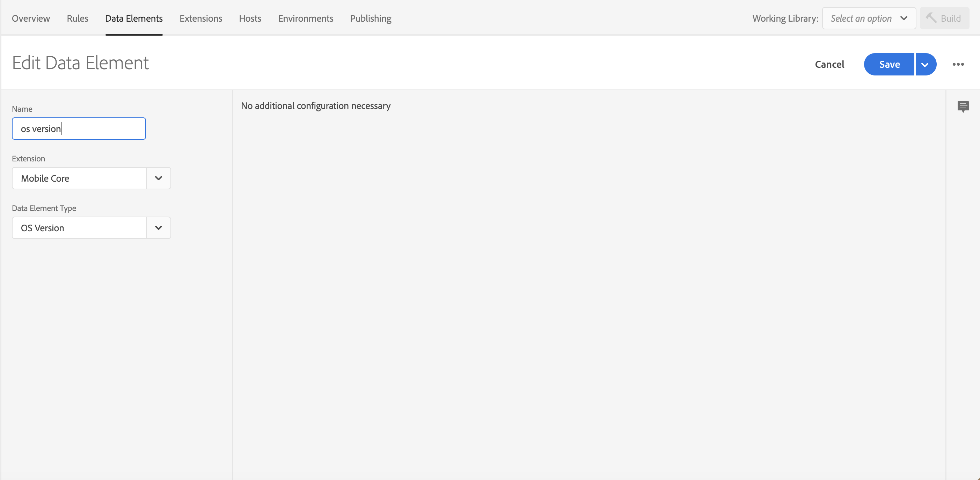980x480 pixels.
Task: Expand the Data Element Type chevron
Action: pyautogui.click(x=159, y=228)
